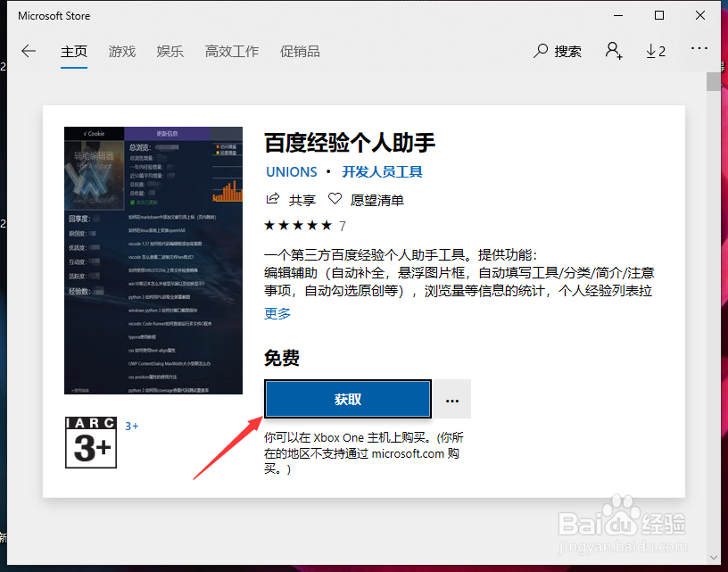Screen dimensions: 728x572
Task: Click the 搜索 search button
Action: (x=557, y=51)
